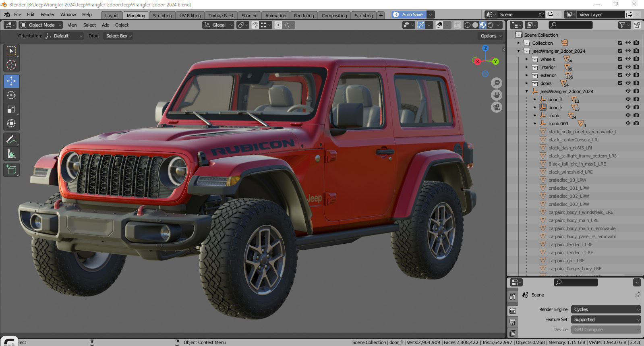
Task: Select the Select Box tool
Action: [x=11, y=51]
